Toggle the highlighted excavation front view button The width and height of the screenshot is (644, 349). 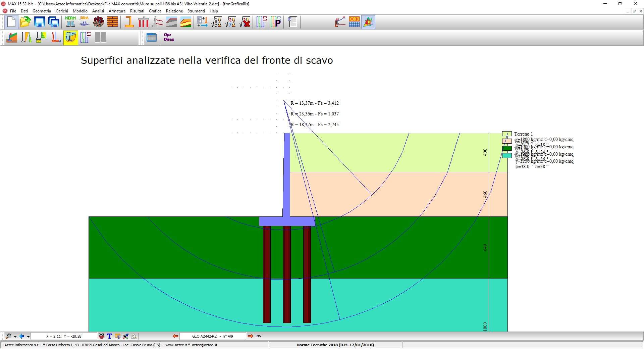coord(70,37)
